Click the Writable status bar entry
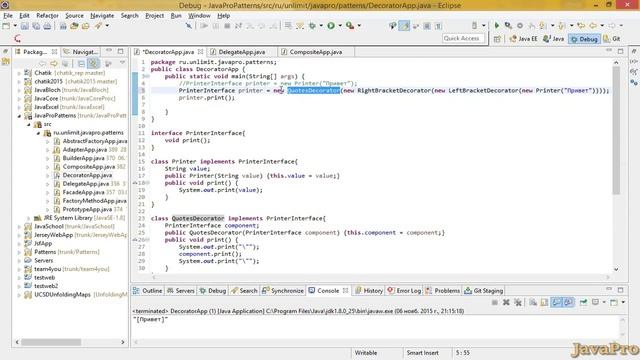The image size is (640, 360). (x=366, y=353)
